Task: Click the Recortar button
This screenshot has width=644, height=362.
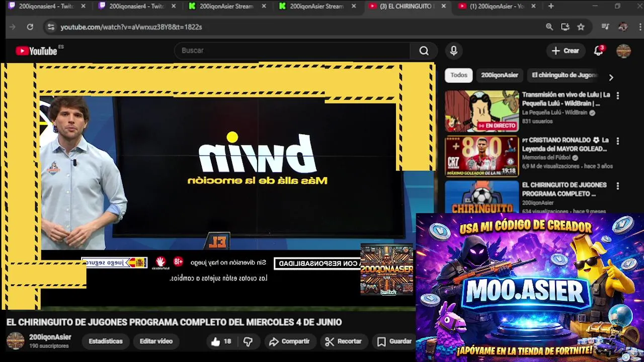Action: pos(344,341)
